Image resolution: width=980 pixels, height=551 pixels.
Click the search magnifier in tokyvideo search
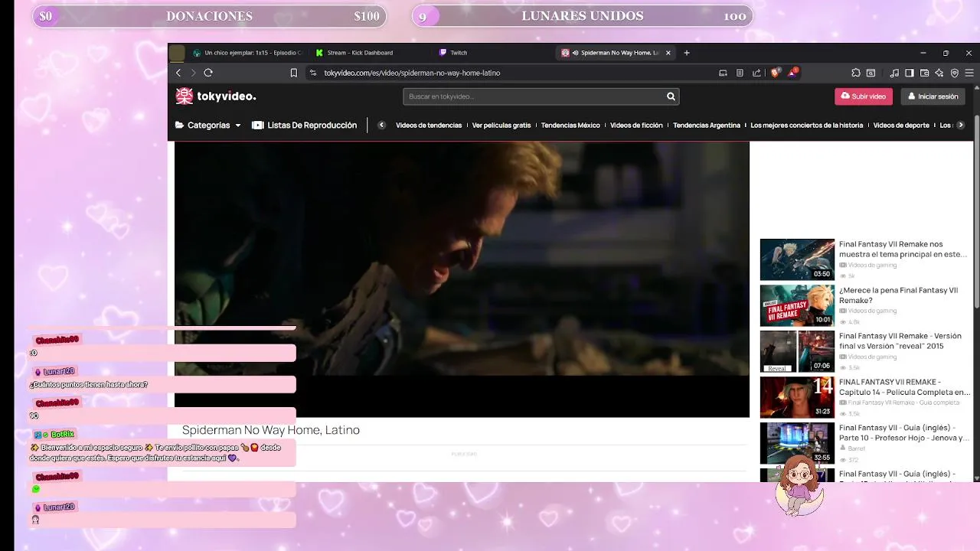pyautogui.click(x=671, y=96)
